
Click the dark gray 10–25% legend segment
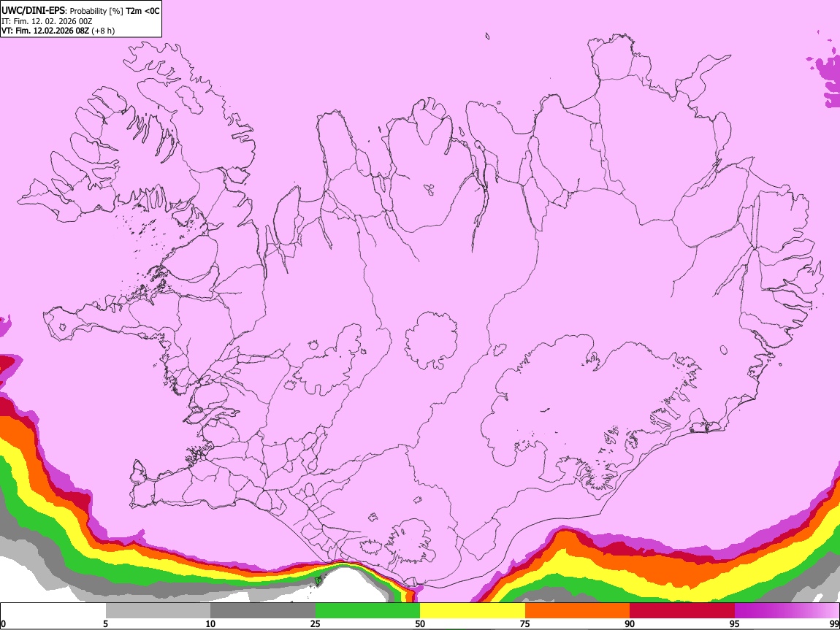pos(263,611)
